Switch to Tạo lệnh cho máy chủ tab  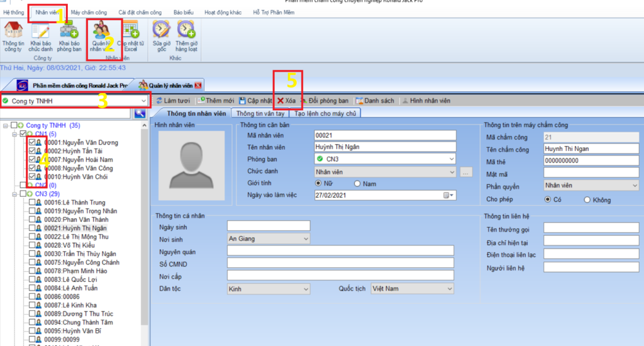coord(325,113)
